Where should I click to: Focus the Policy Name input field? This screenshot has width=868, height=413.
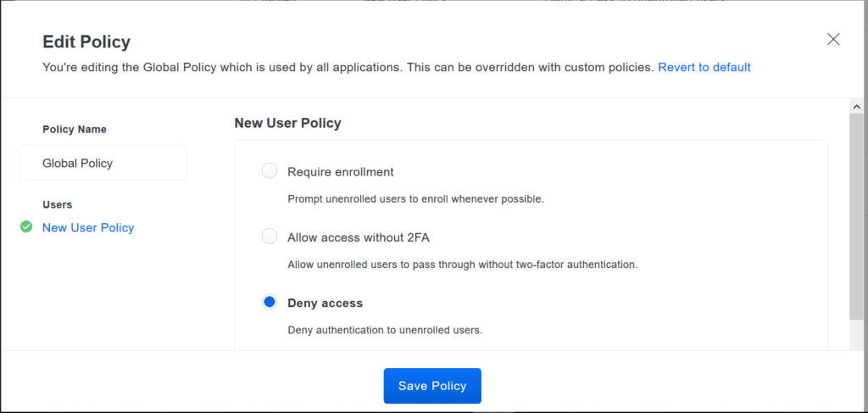click(x=103, y=163)
